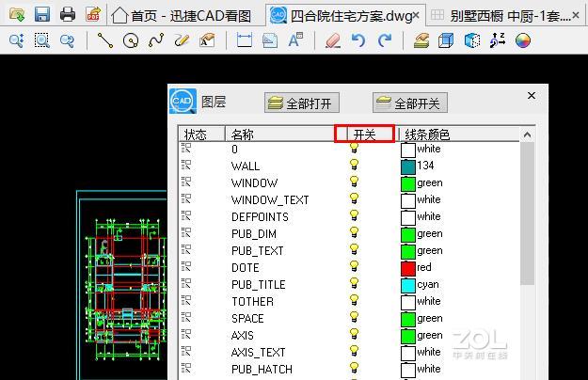Click the 全部打开 button

click(x=302, y=103)
